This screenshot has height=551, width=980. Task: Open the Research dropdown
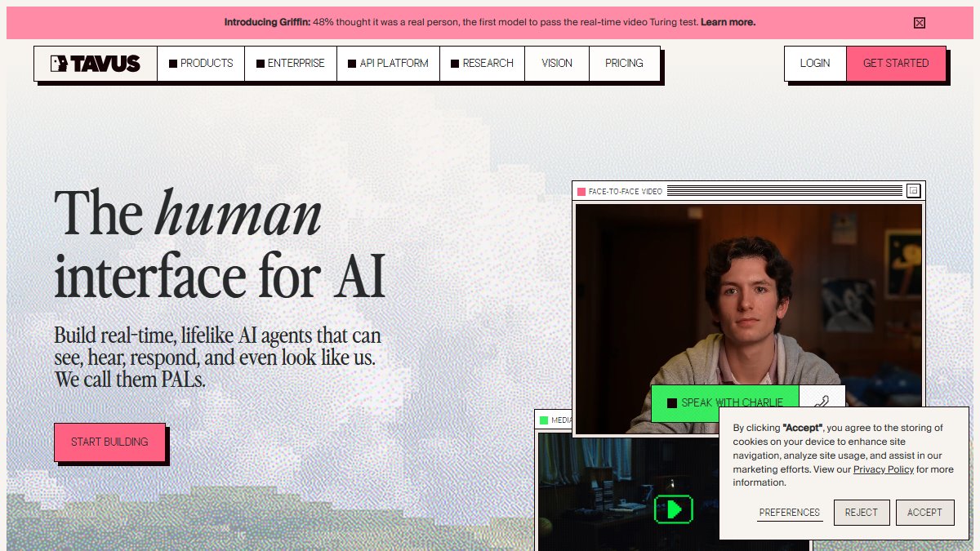(x=483, y=63)
